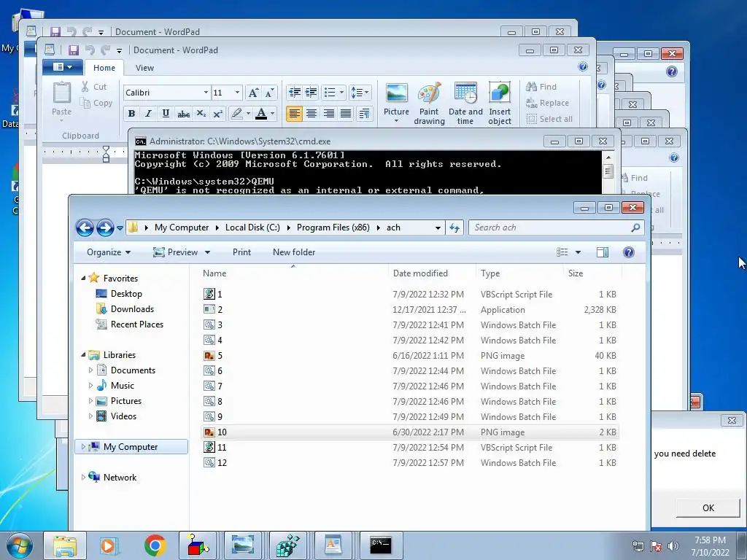Click Cut in WordPad ribbon

tap(94, 87)
